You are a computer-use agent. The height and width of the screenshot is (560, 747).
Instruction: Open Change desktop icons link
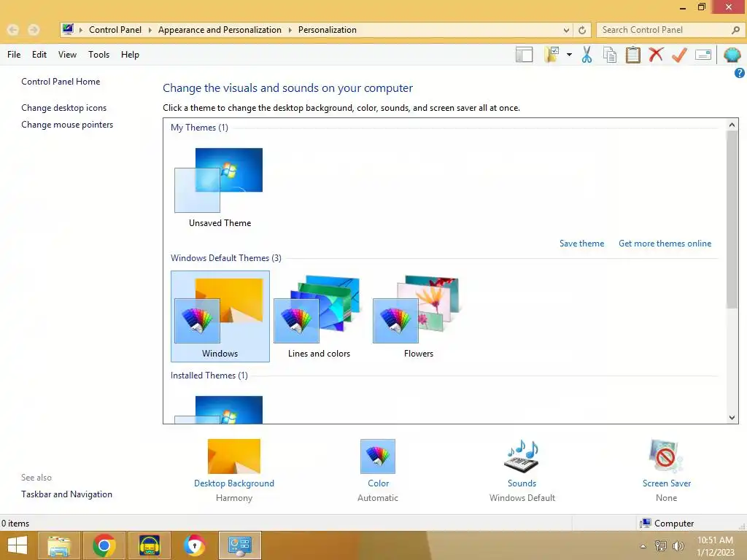pyautogui.click(x=64, y=108)
